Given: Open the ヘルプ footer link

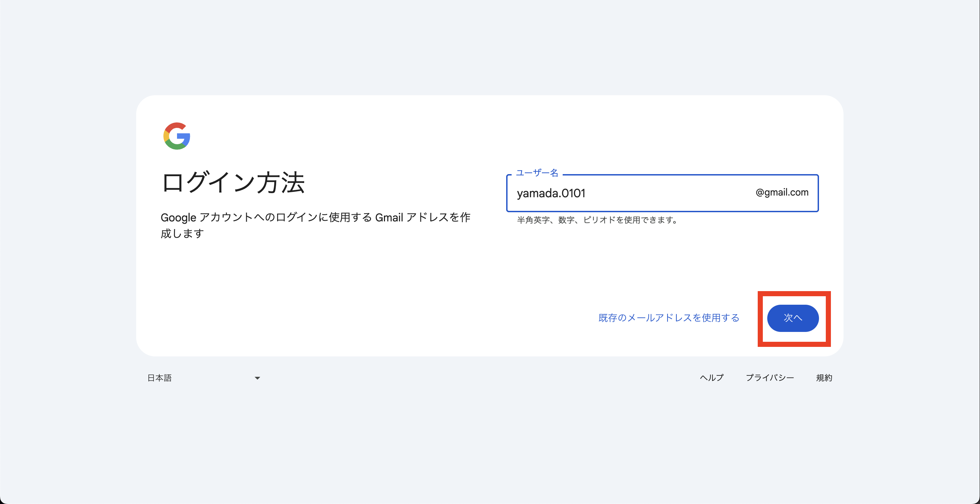Looking at the screenshot, I should pyautogui.click(x=711, y=377).
